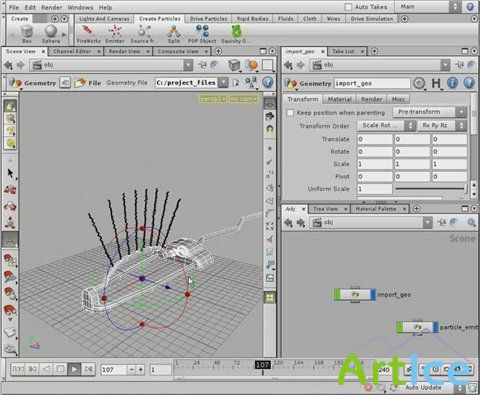Check Keep position when parenting
Viewport: 480px width, 395px height.
pyautogui.click(x=290, y=113)
